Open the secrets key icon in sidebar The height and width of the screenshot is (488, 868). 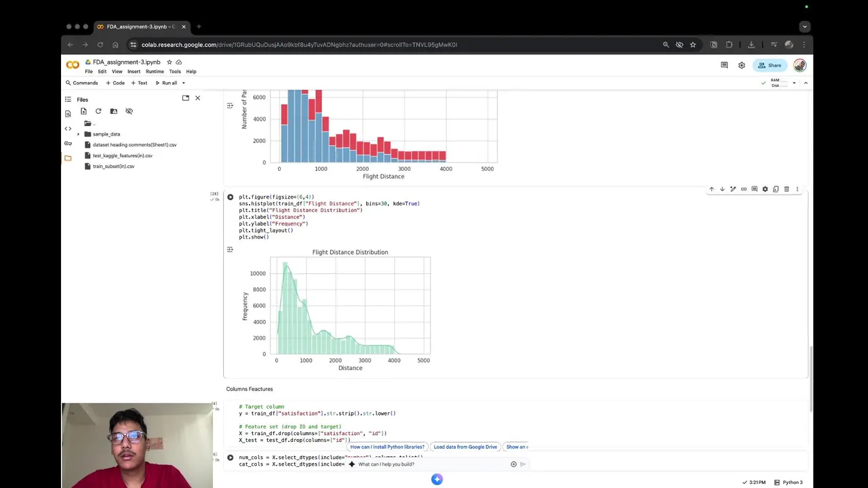click(x=68, y=144)
